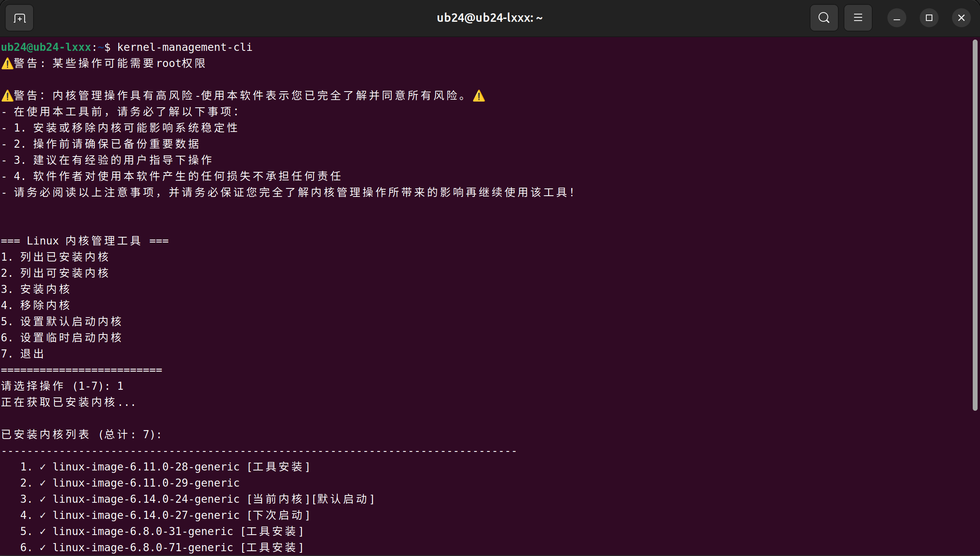Click the [当前内核] tag
Viewport: 980px width, 556px height.
point(279,499)
